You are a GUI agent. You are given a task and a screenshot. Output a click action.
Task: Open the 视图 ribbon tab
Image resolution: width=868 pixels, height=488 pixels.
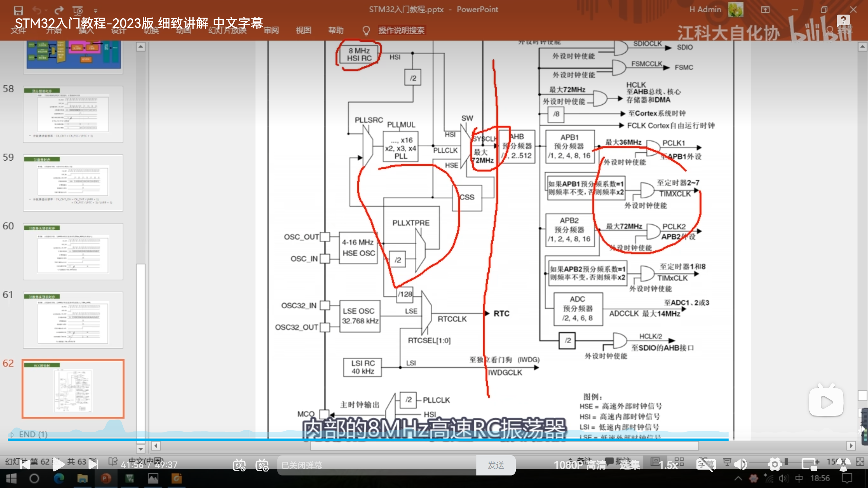click(303, 30)
